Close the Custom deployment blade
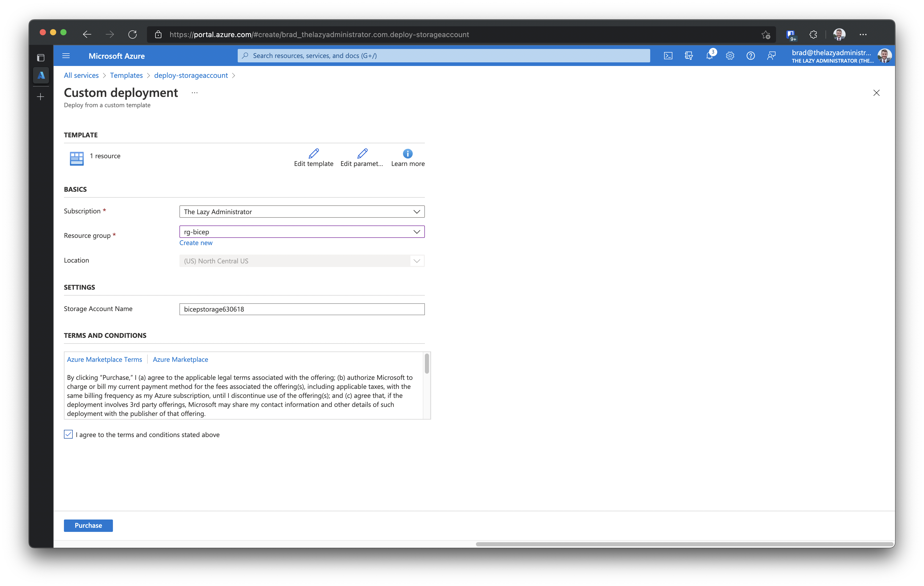 pyautogui.click(x=876, y=93)
